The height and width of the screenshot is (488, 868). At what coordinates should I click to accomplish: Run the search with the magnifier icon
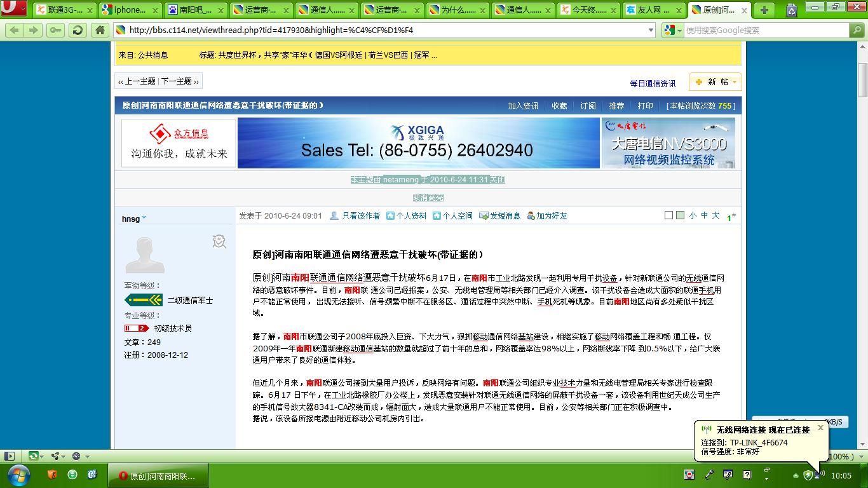click(x=857, y=30)
